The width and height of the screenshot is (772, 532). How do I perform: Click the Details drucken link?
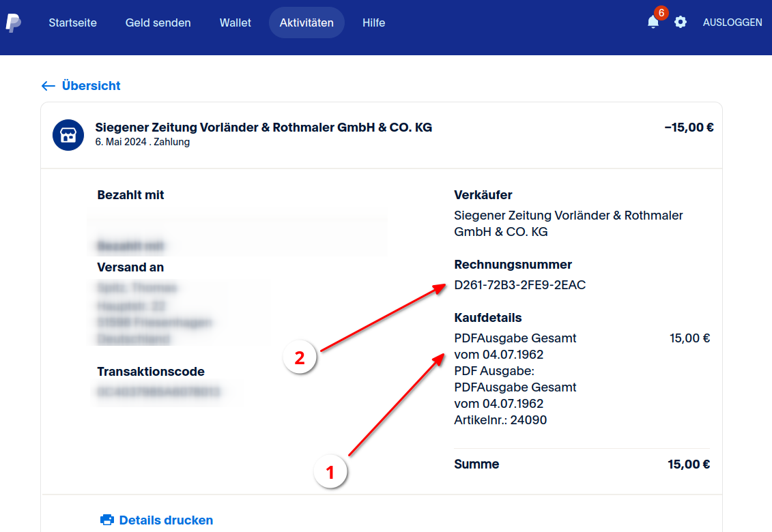point(166,520)
